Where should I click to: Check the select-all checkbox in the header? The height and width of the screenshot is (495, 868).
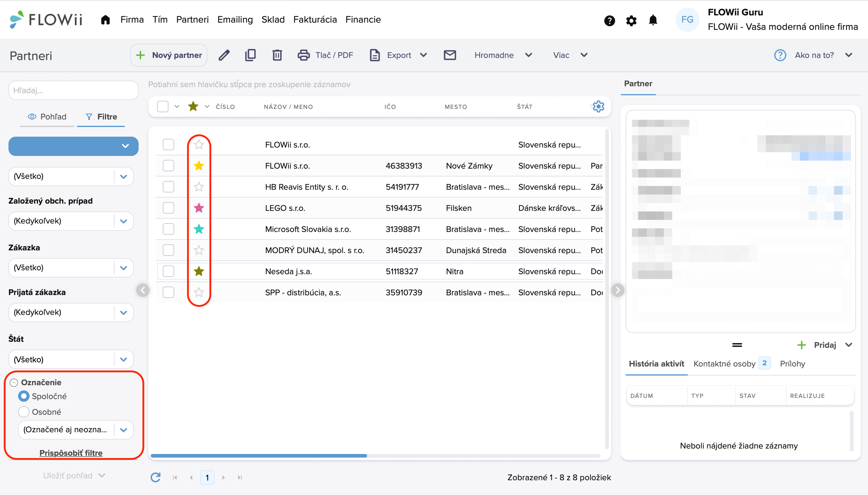pyautogui.click(x=163, y=106)
